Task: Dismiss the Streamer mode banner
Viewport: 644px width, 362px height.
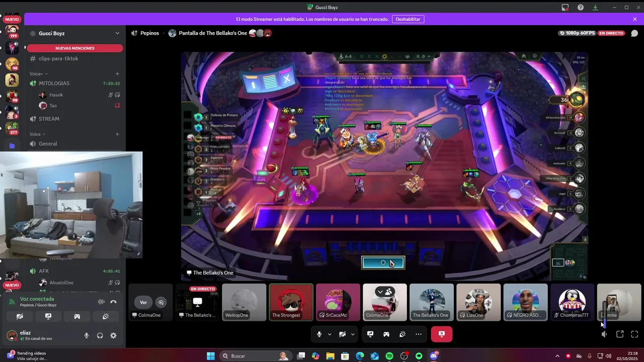Action: coord(635,19)
